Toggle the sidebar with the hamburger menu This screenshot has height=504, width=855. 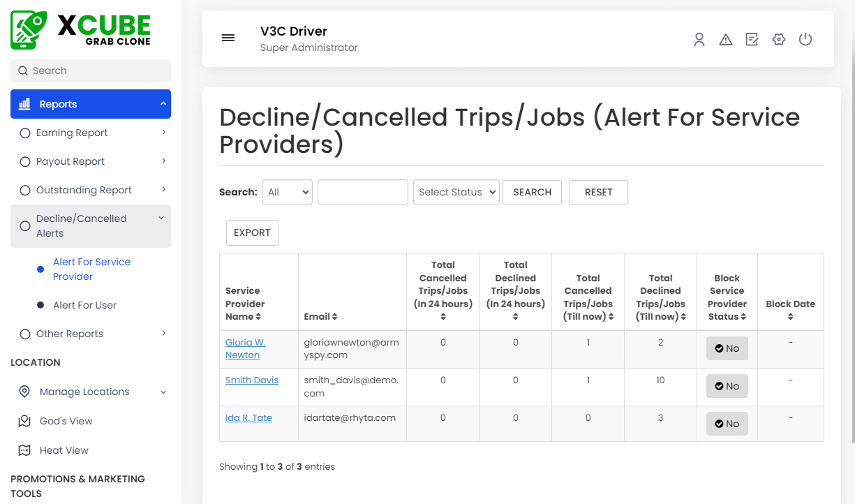tap(228, 38)
